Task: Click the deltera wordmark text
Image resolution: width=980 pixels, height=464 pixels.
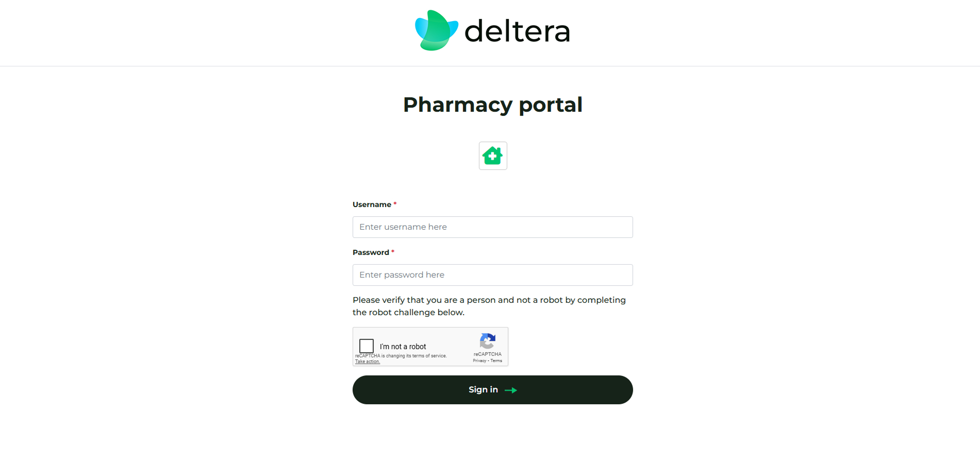Action: [517, 31]
